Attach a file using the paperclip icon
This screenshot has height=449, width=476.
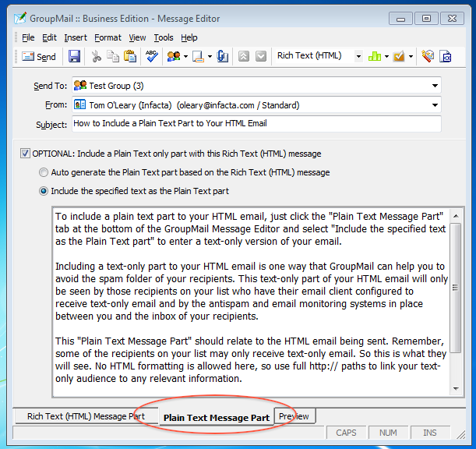(x=222, y=56)
